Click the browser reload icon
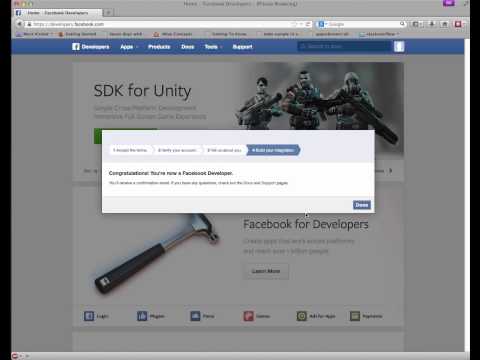 pyautogui.click(x=308, y=24)
